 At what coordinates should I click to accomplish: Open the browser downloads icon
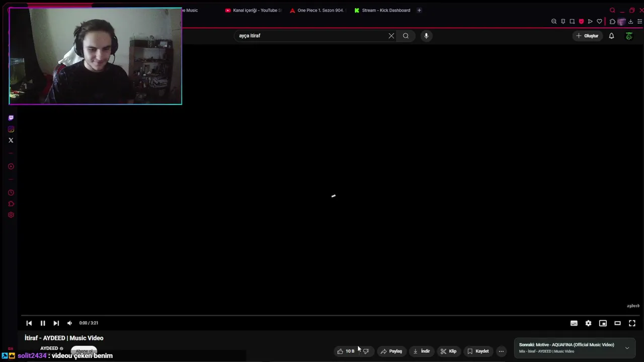tap(630, 22)
